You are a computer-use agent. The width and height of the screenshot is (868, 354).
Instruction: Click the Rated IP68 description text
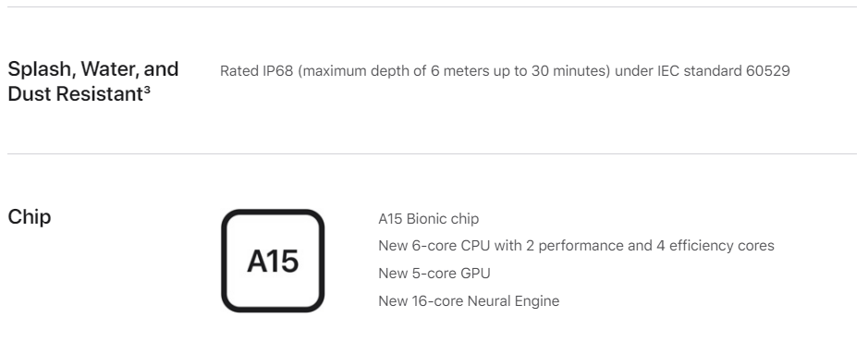click(x=505, y=71)
